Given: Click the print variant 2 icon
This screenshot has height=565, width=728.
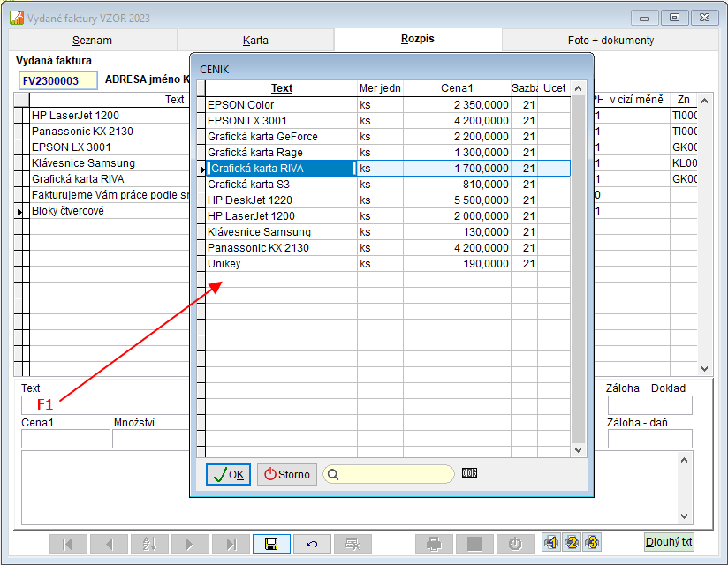Looking at the screenshot, I should pos(572,542).
